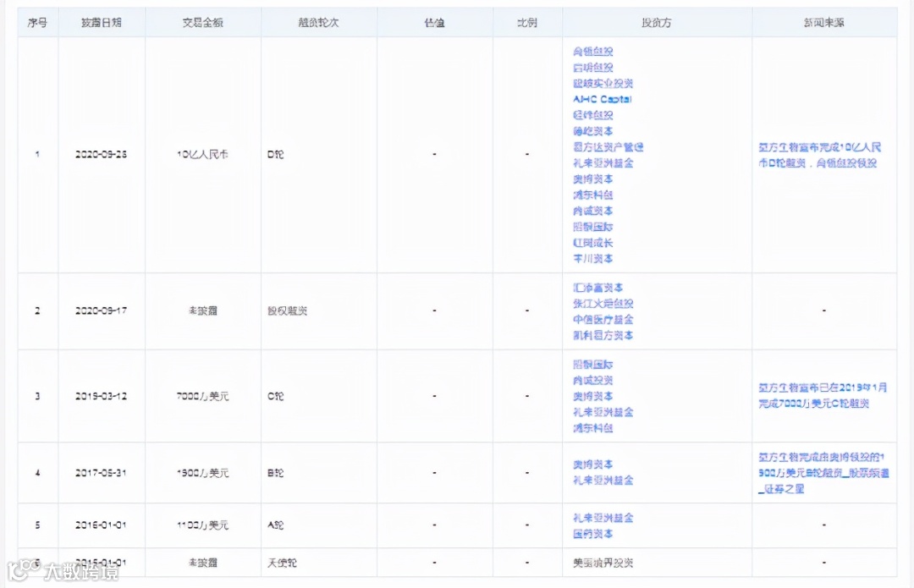Select the 估值 column header

click(435, 23)
